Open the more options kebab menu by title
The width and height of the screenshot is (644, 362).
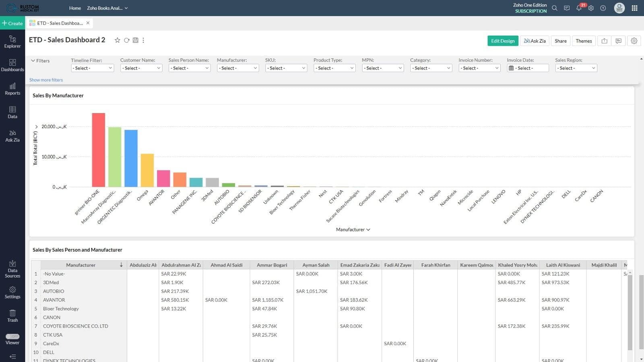point(143,40)
